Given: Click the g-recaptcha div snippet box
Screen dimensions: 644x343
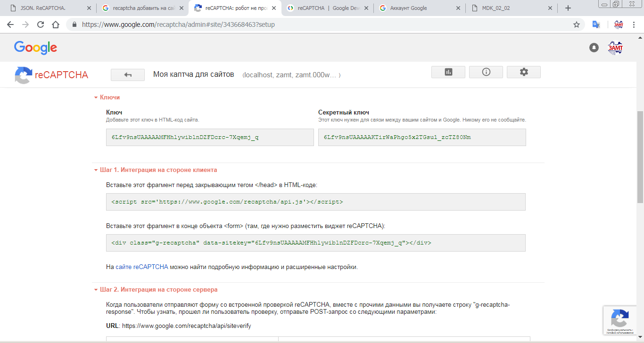Looking at the screenshot, I should click(x=316, y=243).
